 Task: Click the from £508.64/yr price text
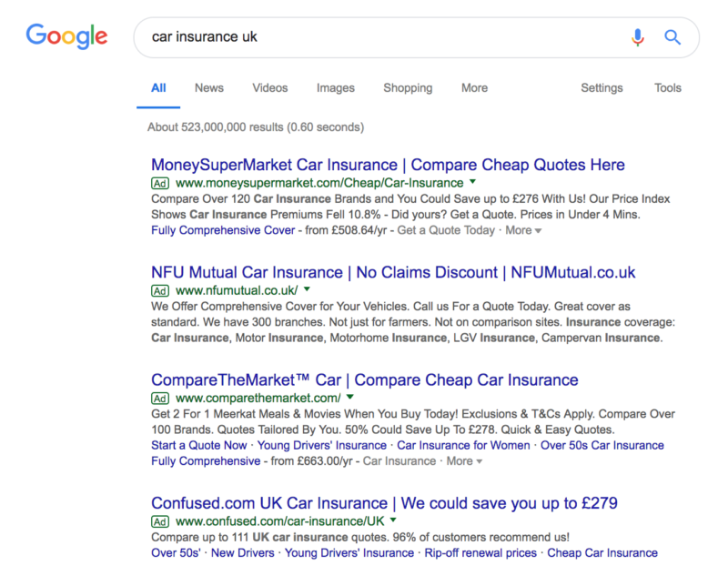pos(346,230)
